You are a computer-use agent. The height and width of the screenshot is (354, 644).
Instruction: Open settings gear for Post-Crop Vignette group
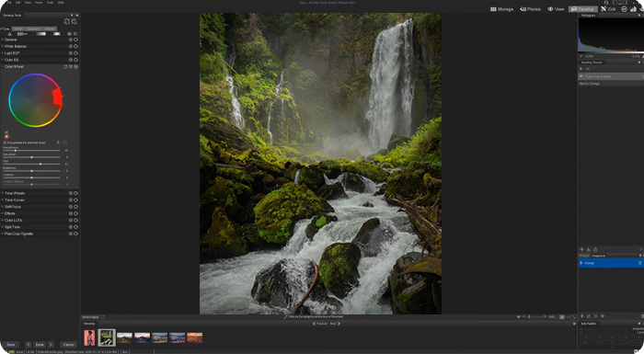tap(71, 234)
